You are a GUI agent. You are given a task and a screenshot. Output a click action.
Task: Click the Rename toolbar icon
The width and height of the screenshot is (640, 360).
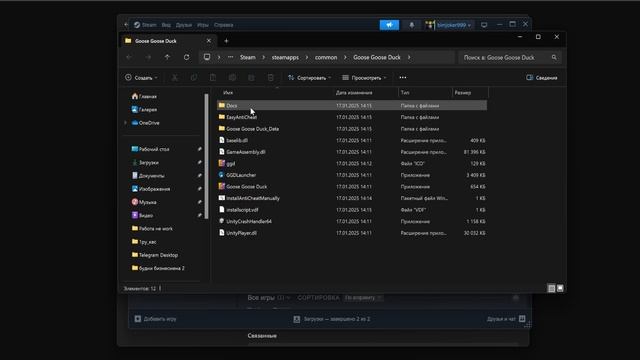232,78
